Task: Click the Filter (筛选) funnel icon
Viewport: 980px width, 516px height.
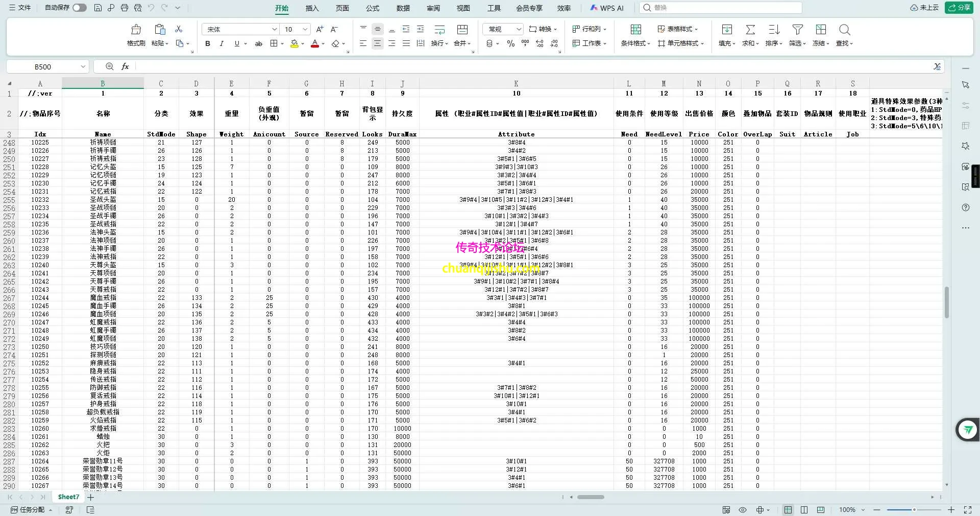Action: [x=797, y=29]
